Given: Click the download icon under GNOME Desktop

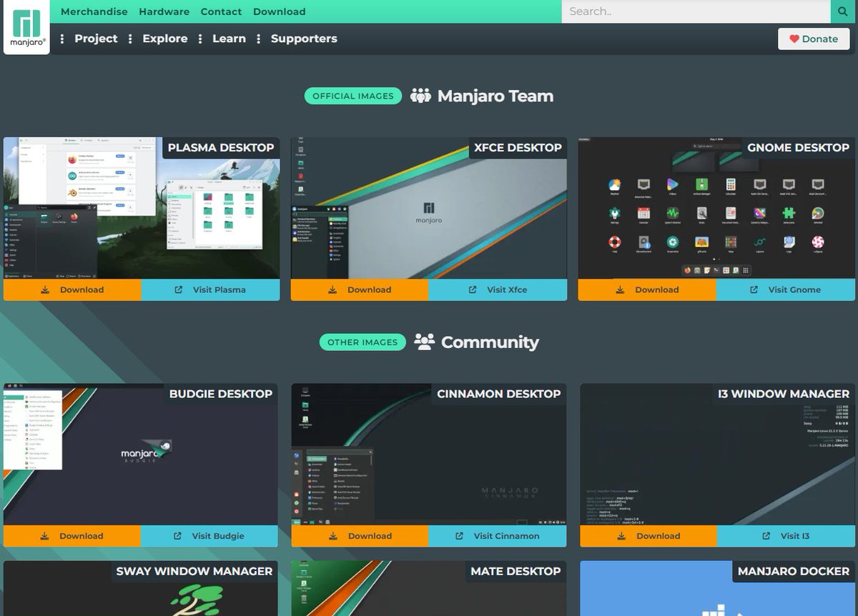Looking at the screenshot, I should [620, 290].
